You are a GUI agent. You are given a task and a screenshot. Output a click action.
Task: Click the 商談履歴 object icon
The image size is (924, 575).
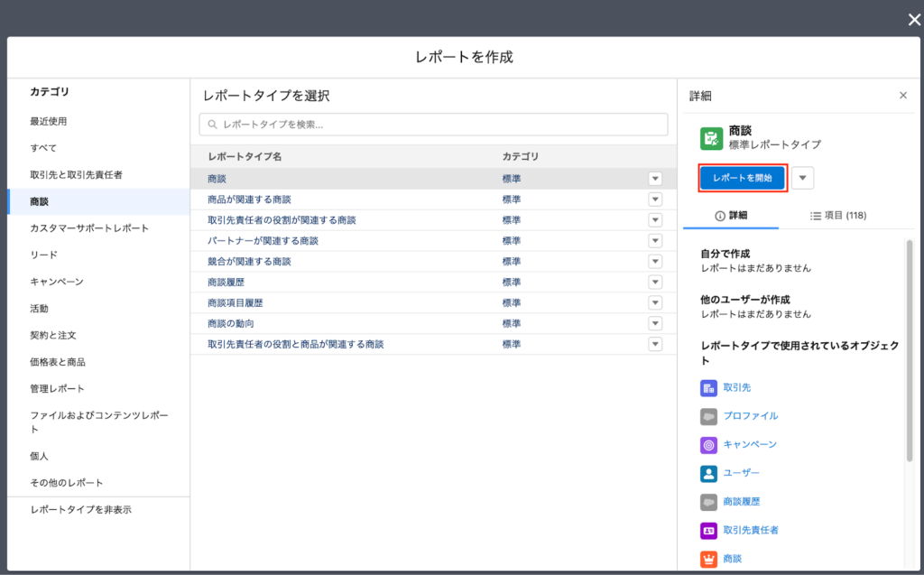[708, 502]
